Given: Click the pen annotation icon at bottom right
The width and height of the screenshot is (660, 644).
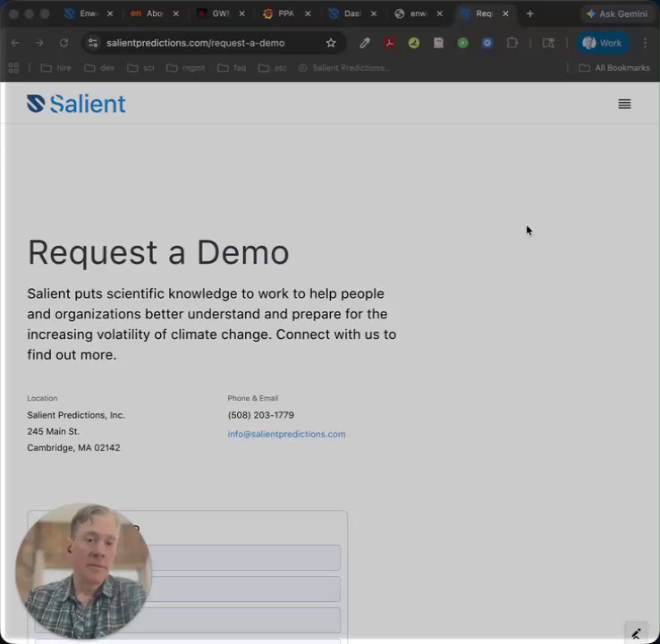Looking at the screenshot, I should click(636, 633).
